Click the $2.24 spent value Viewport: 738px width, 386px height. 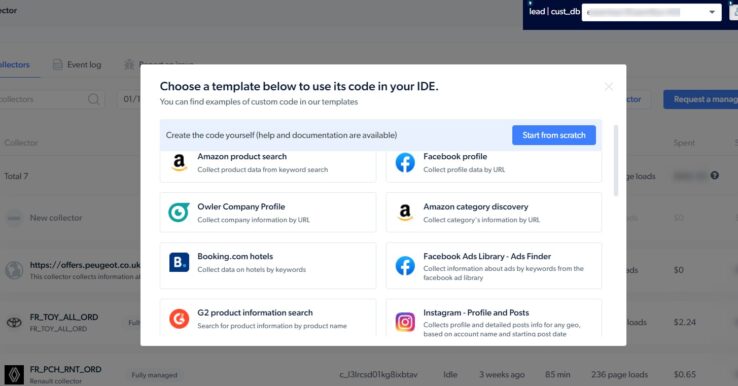684,322
